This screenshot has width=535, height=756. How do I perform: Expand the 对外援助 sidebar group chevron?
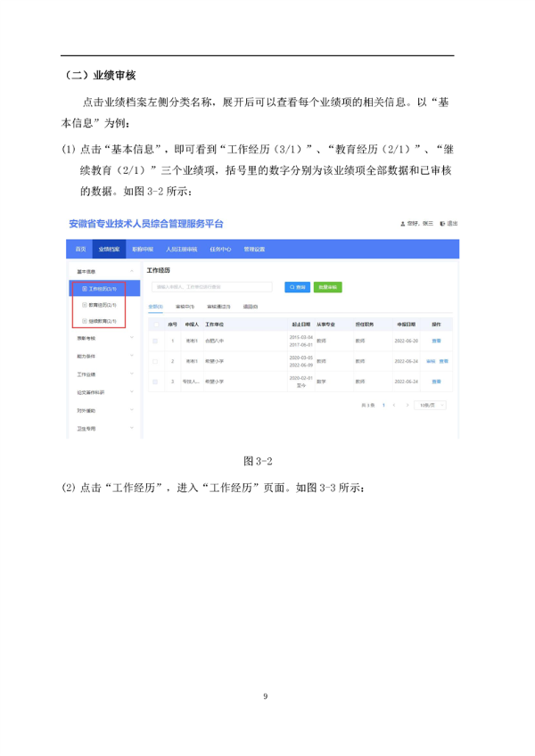tap(132, 410)
